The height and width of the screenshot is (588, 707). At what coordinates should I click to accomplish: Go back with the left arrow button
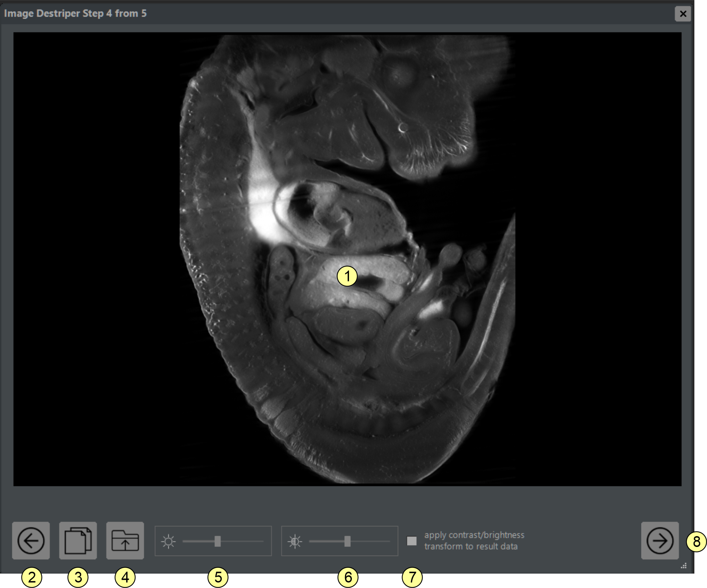[x=31, y=540]
